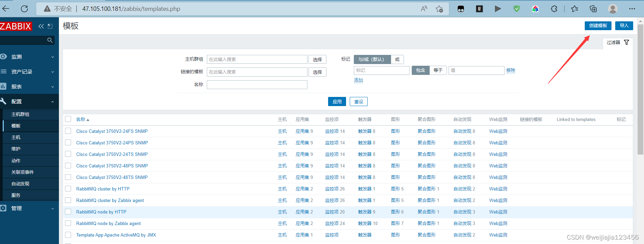This screenshot has height=244, width=644.
Task: Focus the 标记 tag name input
Action: pyautogui.click(x=382, y=70)
